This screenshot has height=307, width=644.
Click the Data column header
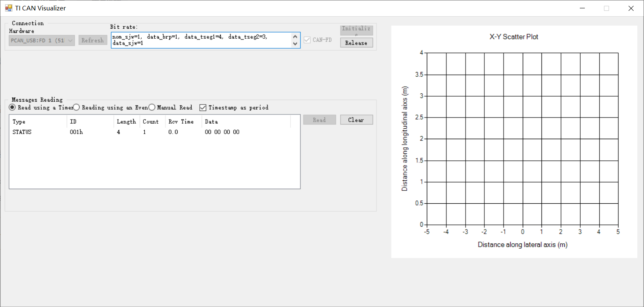(x=246, y=122)
